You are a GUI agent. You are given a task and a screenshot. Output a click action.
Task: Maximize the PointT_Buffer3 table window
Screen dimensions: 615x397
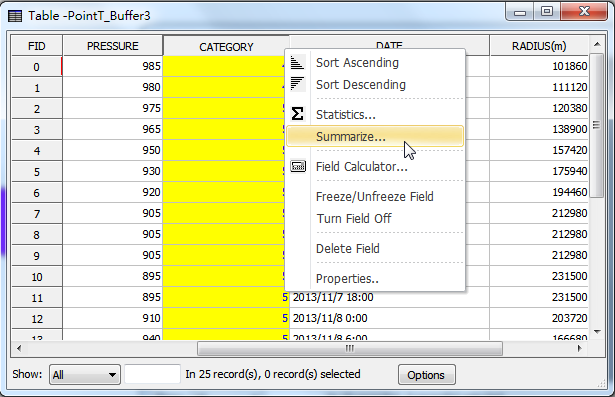[x=547, y=11]
